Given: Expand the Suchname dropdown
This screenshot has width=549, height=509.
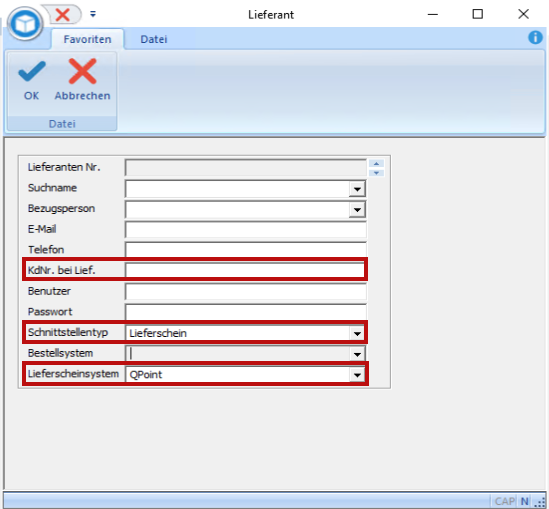Looking at the screenshot, I should (357, 189).
